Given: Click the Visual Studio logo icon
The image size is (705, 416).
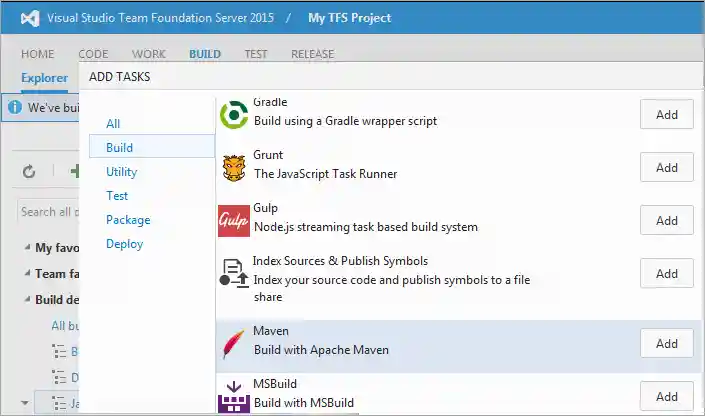Looking at the screenshot, I should tap(30, 18).
